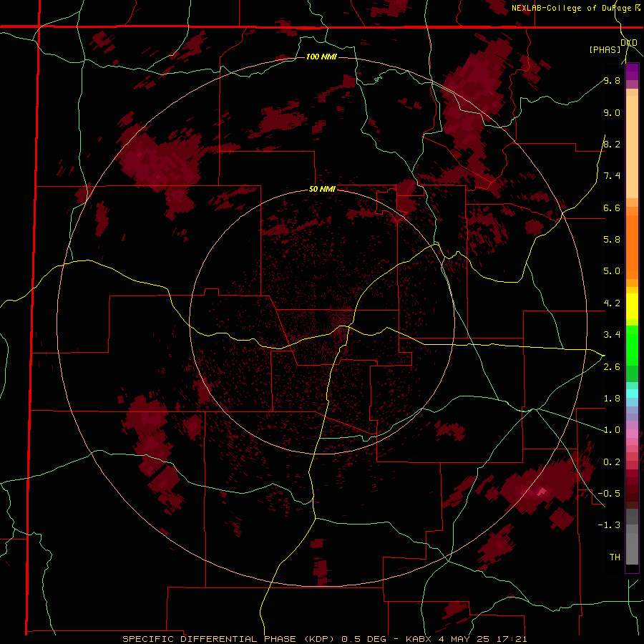Click the 7.4 scale value

click(612, 176)
